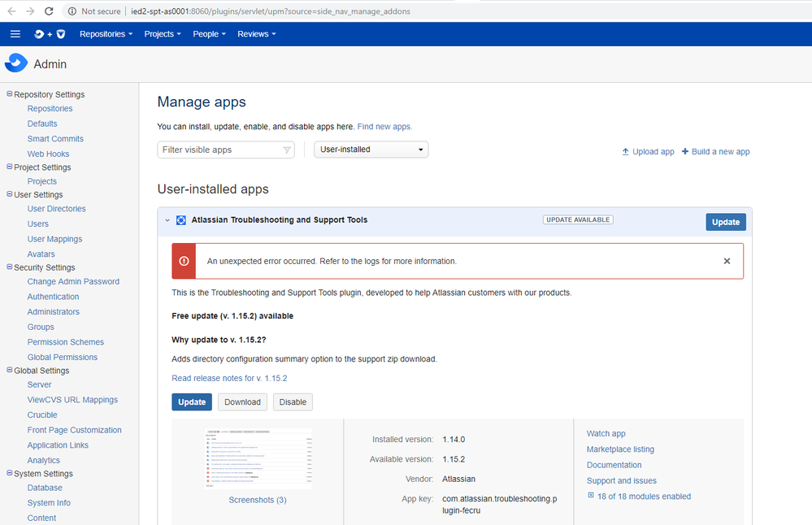Click the Update button in app header
The height and width of the screenshot is (525, 812).
coord(726,222)
